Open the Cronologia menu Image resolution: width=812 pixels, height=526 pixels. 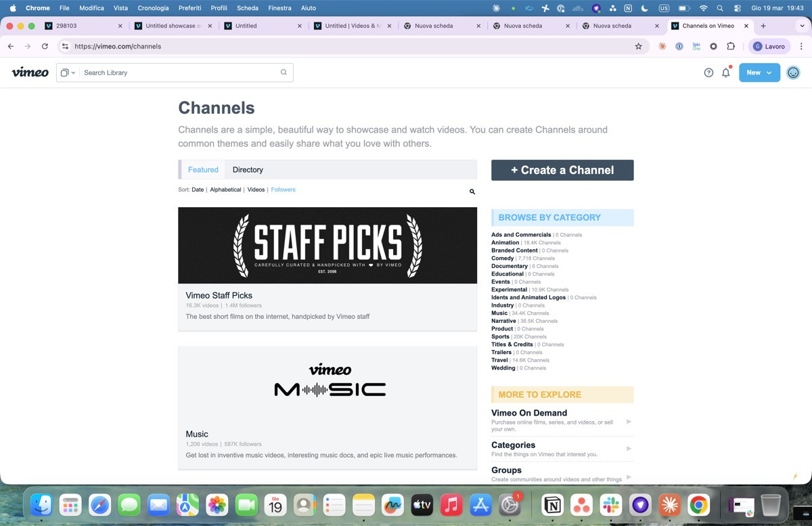153,8
